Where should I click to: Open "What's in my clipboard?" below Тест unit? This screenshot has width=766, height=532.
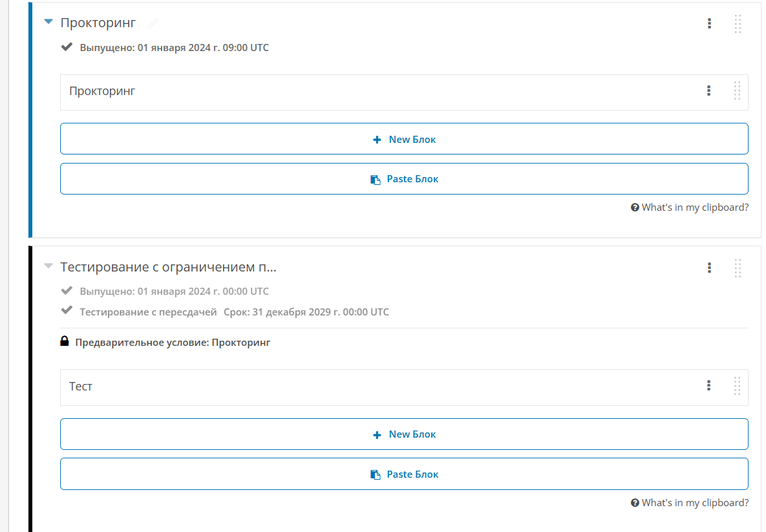[690, 503]
